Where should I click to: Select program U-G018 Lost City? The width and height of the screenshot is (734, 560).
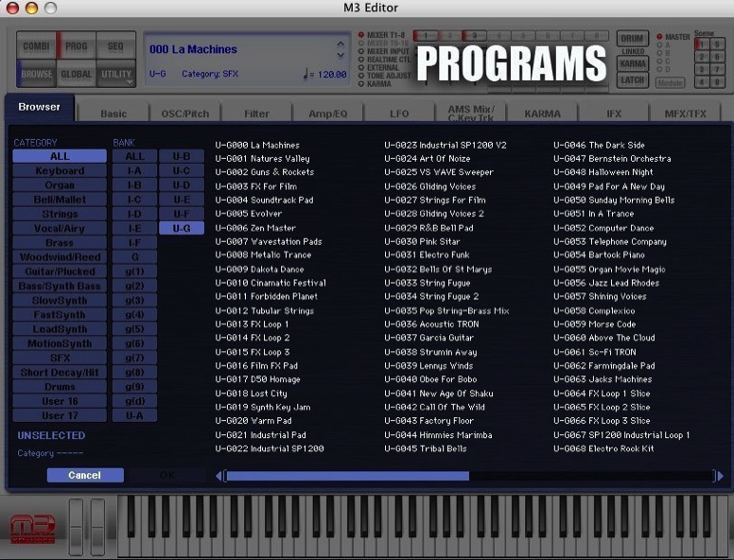252,394
